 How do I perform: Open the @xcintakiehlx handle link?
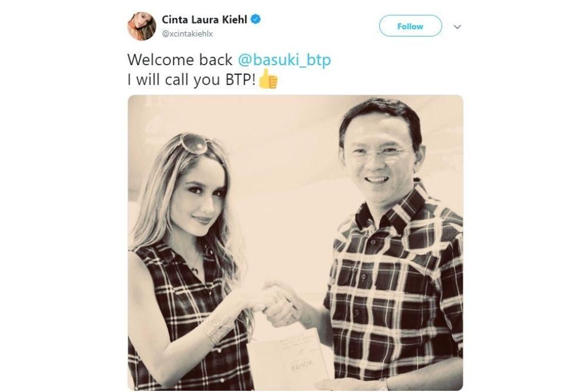(188, 33)
